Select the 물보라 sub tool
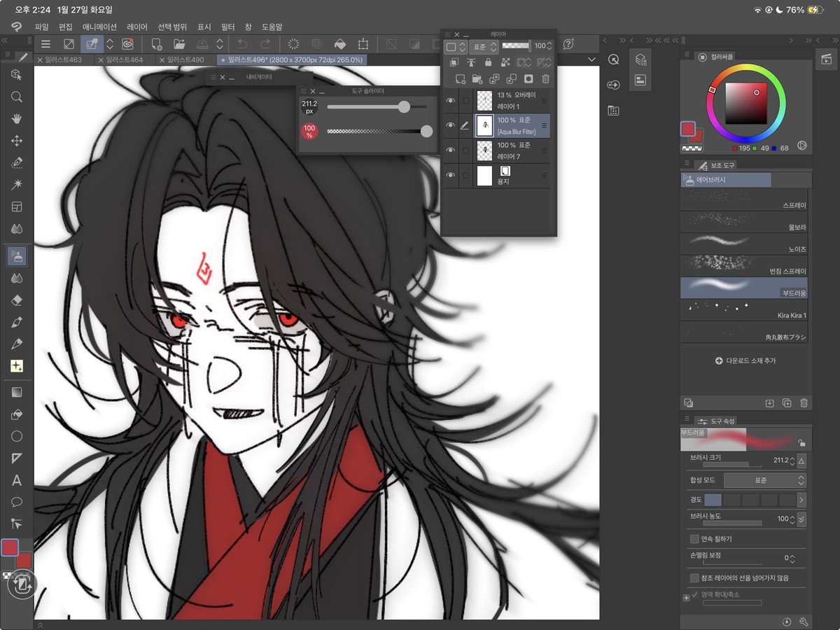 744,222
